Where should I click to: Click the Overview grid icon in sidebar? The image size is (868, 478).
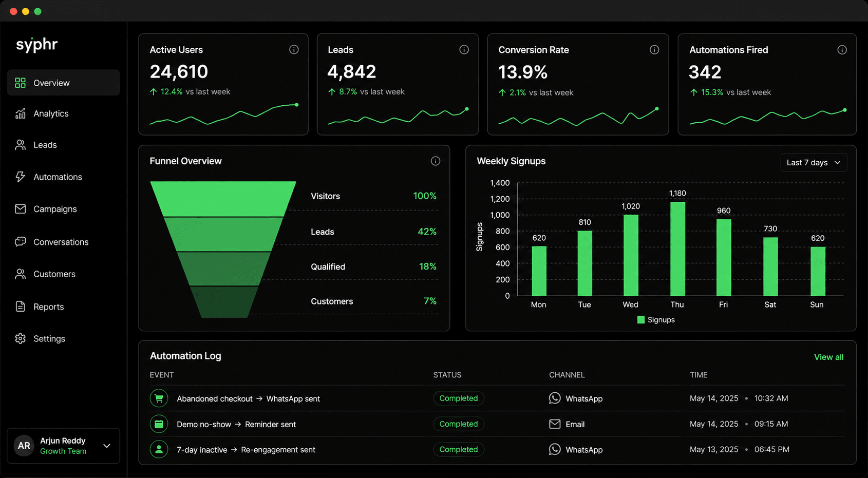(x=20, y=83)
